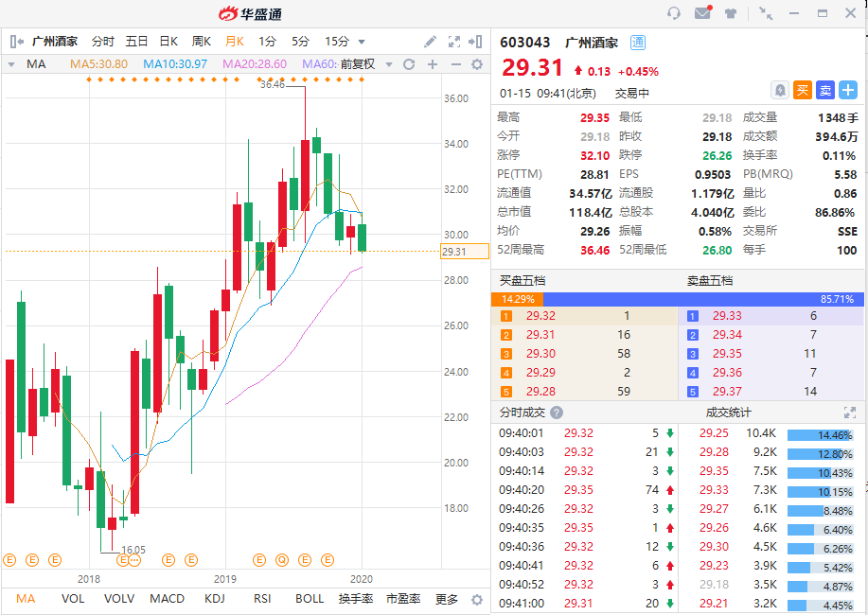Click the ellipsis event marker near 16.05
The image size is (868, 615).
tap(134, 560)
